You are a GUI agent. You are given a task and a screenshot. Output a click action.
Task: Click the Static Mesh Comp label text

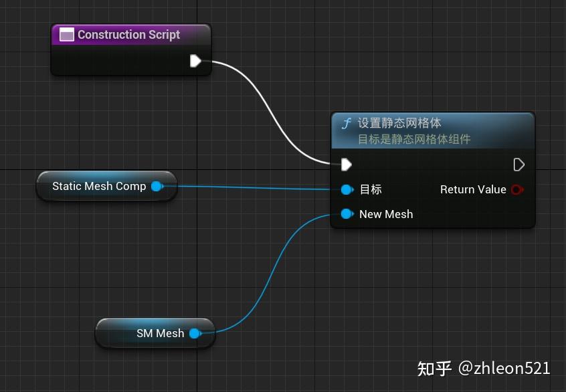(x=99, y=186)
